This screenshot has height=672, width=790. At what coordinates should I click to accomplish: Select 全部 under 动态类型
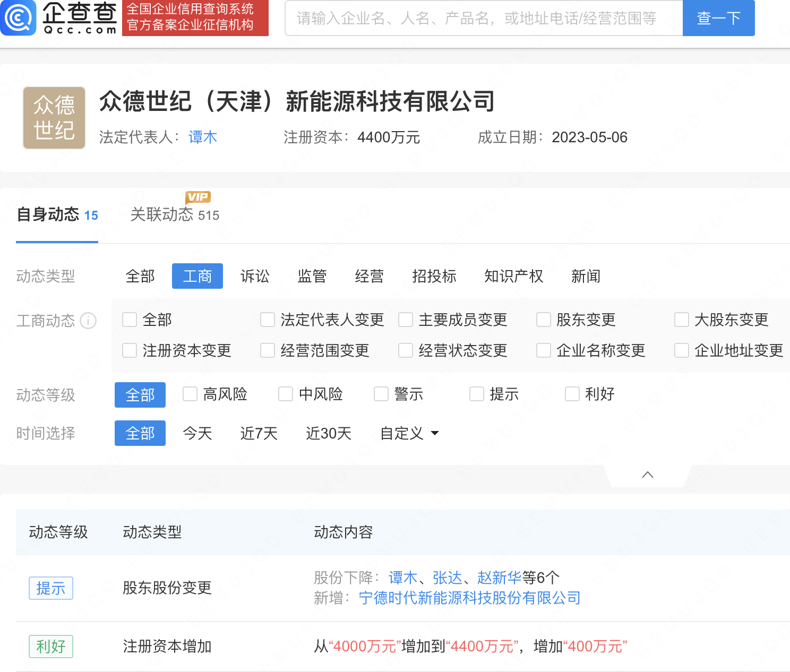pos(140,276)
